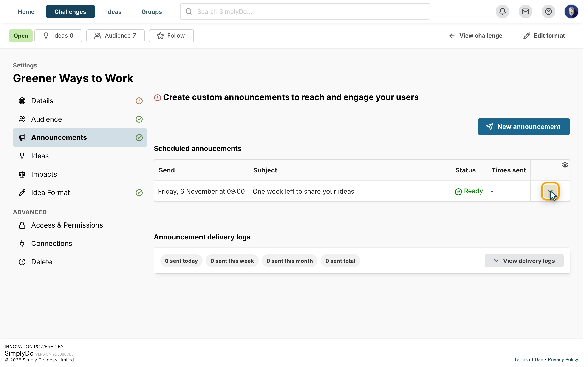Click the help question mark icon
This screenshot has height=367, width=588.
(x=548, y=11)
